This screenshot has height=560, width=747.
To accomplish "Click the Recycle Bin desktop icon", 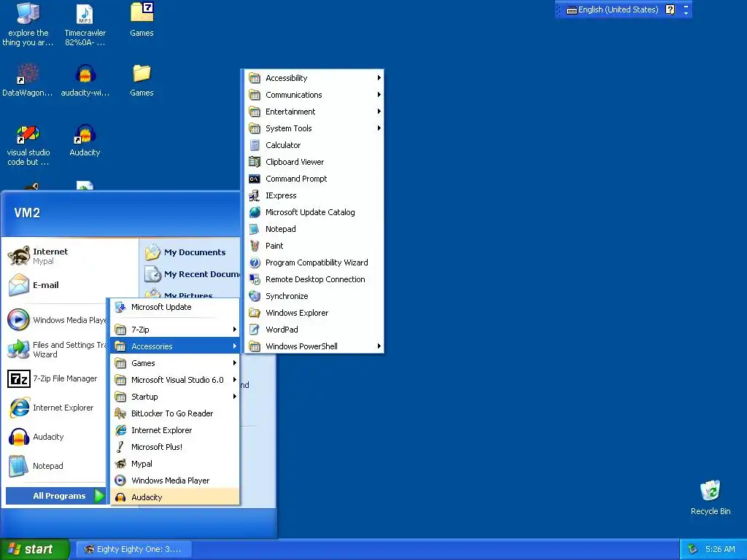I will [711, 491].
